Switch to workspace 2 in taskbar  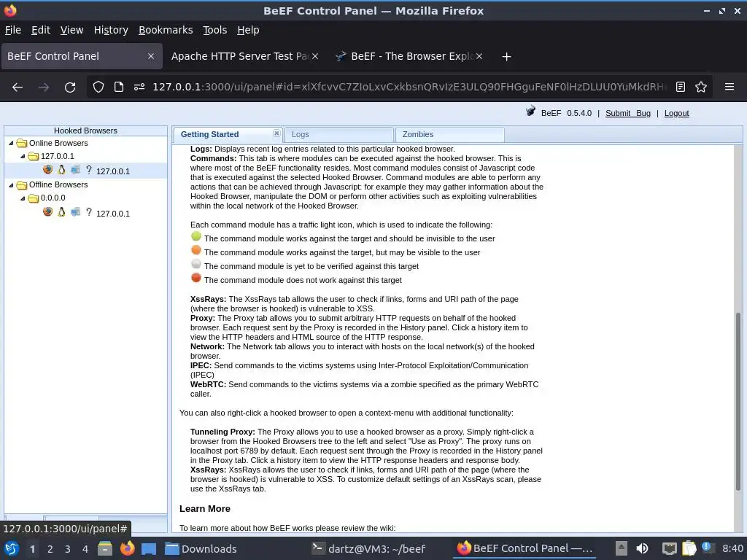pos(50,549)
